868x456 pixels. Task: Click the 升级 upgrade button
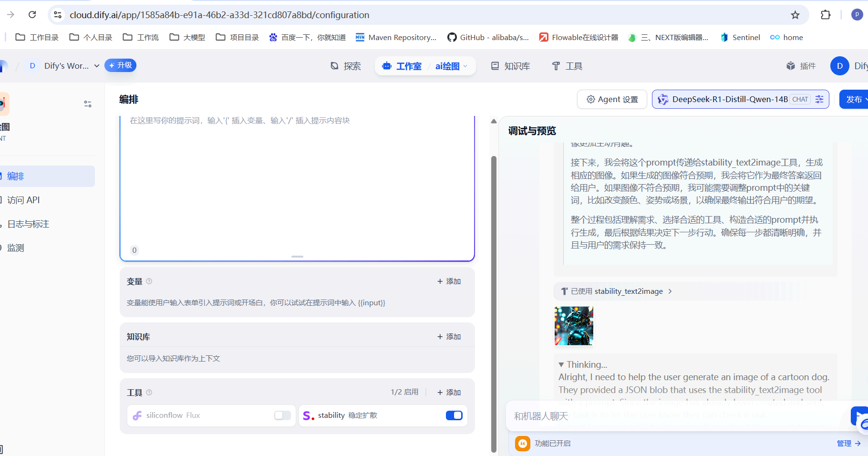point(120,65)
